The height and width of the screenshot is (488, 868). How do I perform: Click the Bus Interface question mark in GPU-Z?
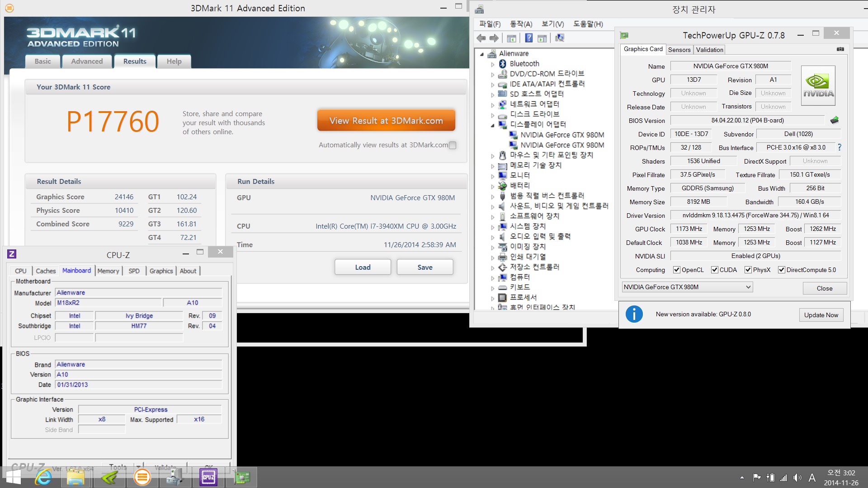click(x=840, y=147)
